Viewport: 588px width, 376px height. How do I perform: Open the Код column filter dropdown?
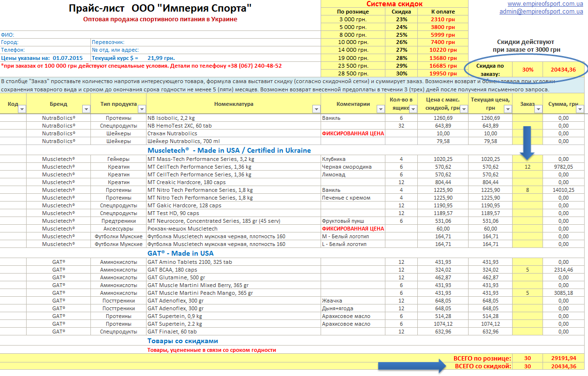[x=22, y=109]
